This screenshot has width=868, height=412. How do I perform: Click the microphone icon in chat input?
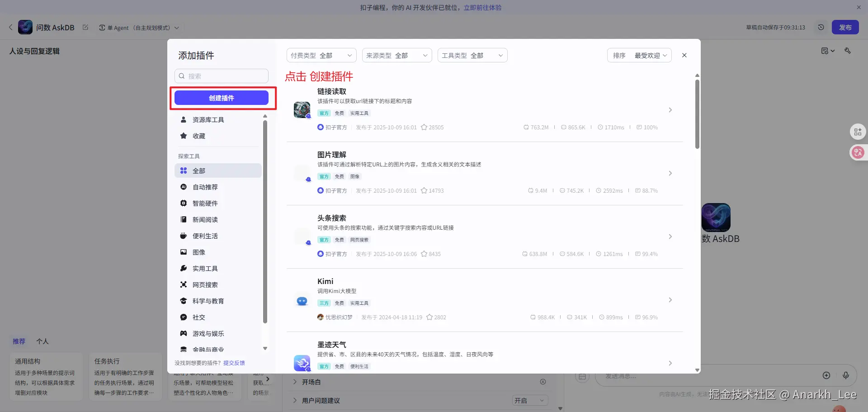point(846,375)
